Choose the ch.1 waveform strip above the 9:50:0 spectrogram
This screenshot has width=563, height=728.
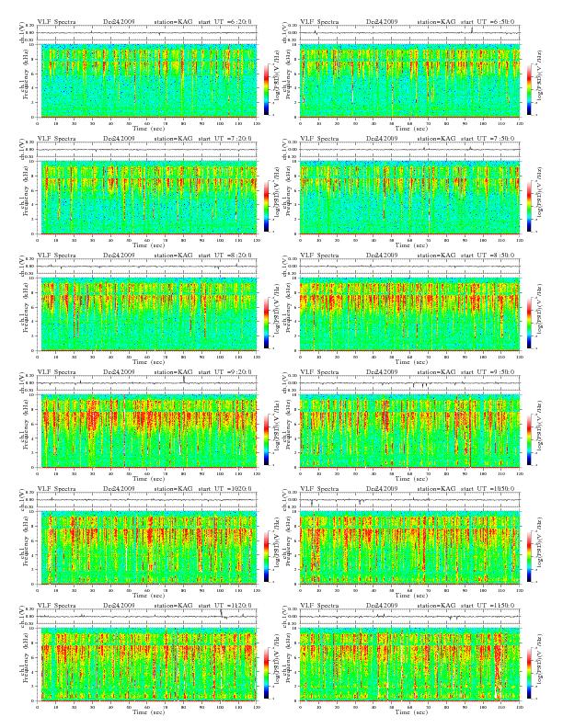tap(409, 383)
